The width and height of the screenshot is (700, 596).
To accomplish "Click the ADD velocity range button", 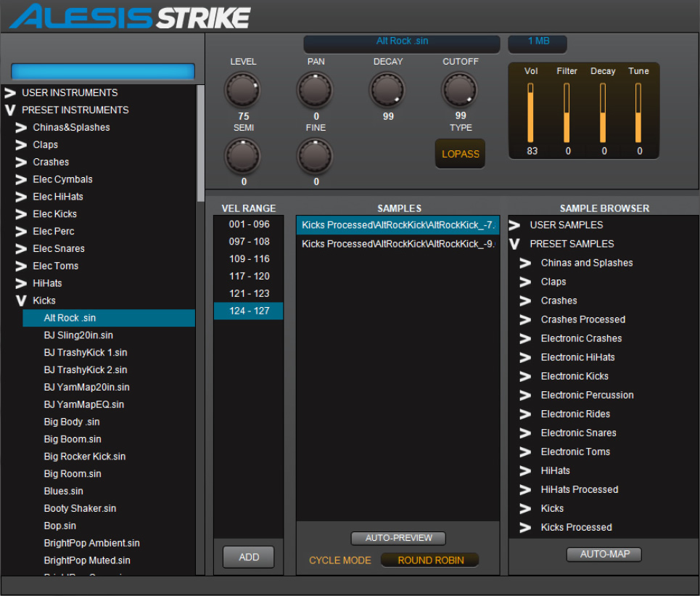I will point(249,557).
